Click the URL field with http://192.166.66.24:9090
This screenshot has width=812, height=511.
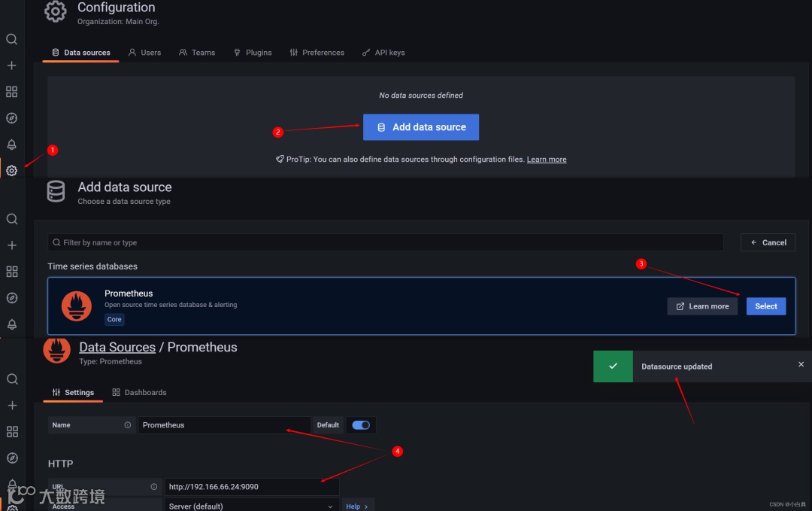click(x=252, y=487)
